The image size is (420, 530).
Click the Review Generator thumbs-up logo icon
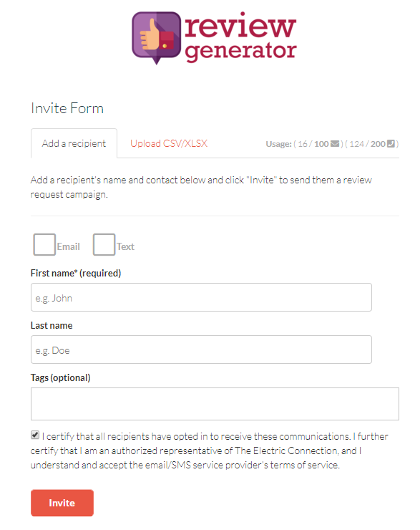pos(156,37)
